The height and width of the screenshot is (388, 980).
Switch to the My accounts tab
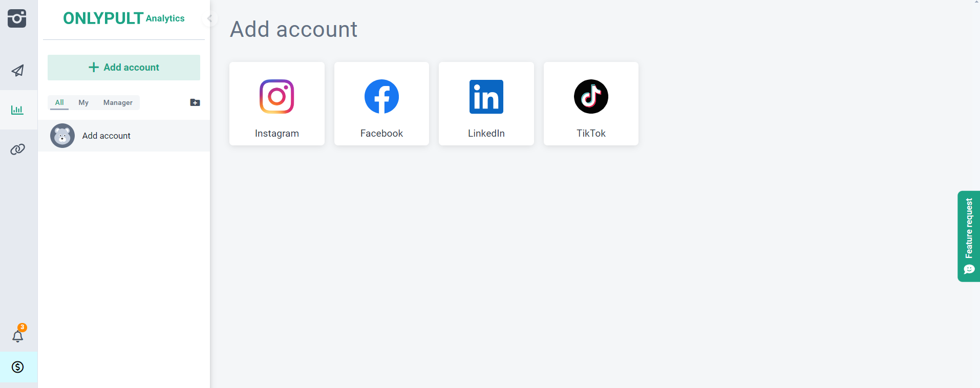pyautogui.click(x=83, y=102)
